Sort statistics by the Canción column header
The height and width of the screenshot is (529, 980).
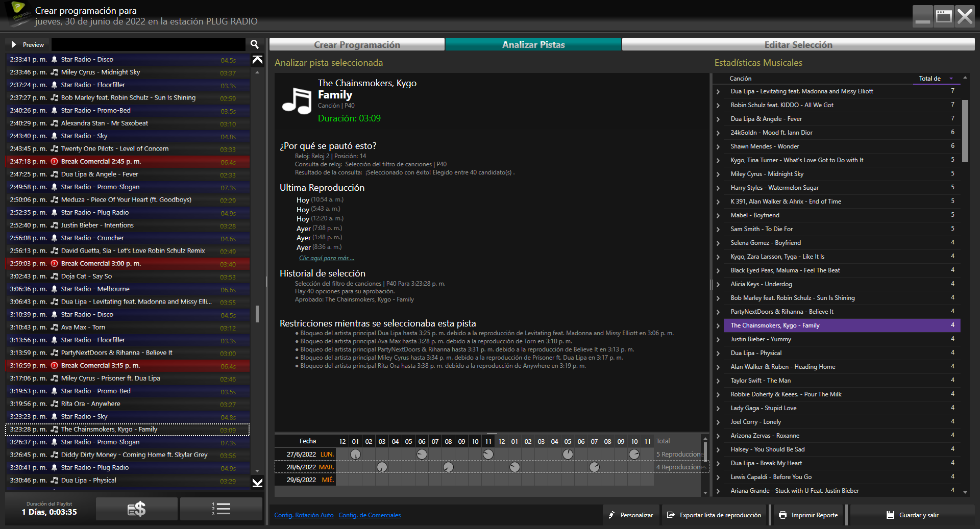740,79
